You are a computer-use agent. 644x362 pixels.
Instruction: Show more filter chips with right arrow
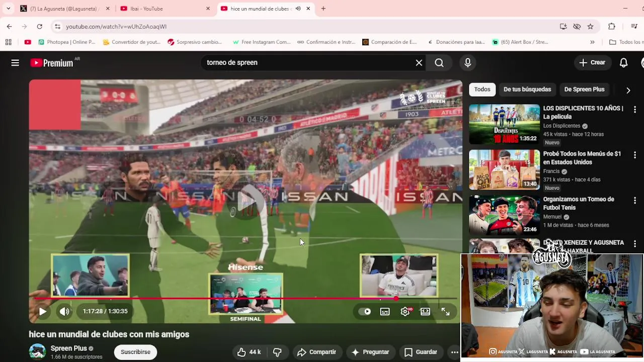click(x=628, y=90)
